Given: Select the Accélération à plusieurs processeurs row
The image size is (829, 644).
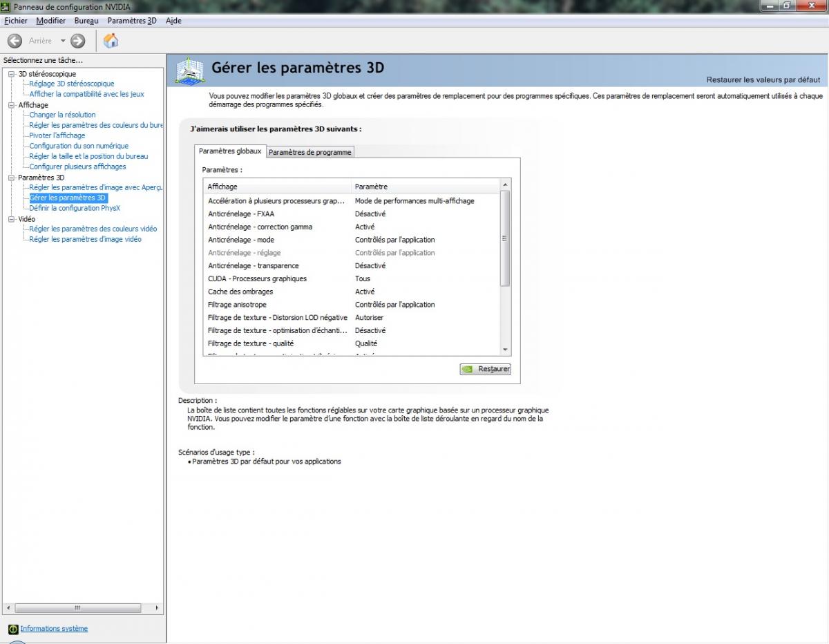Looking at the screenshot, I should pyautogui.click(x=352, y=201).
